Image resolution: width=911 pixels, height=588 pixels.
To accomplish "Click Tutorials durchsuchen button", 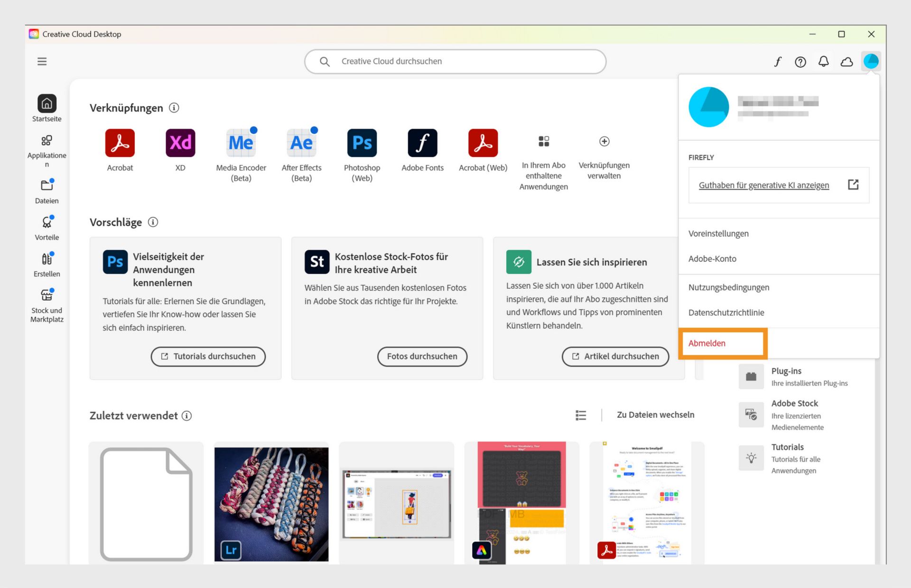I will point(208,356).
